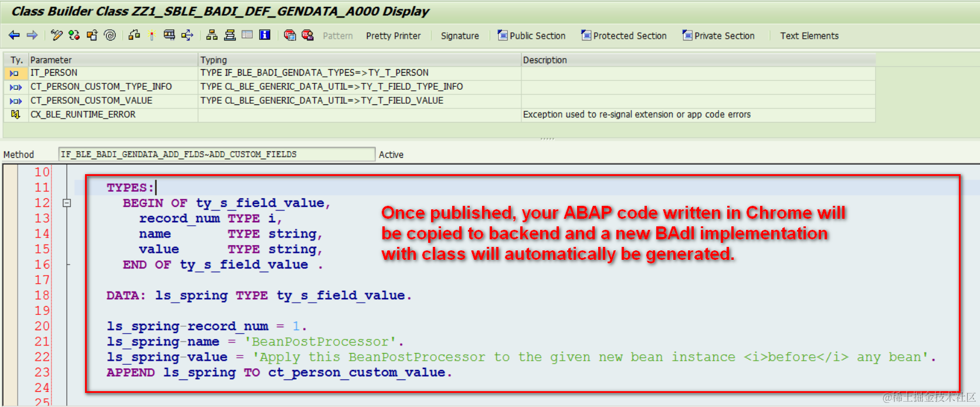
Task: Click the exception description text
Action: tap(637, 115)
